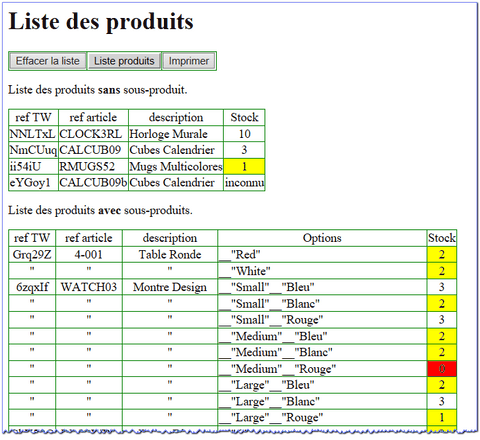Image resolution: width=480 pixels, height=440 pixels.
Task: Click the yellow stock cell for "White" option
Action: (442, 271)
